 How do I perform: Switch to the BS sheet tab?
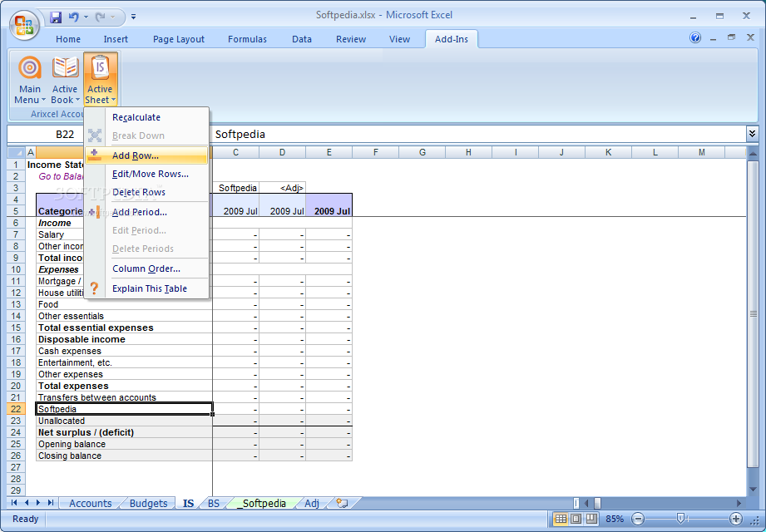coord(214,503)
